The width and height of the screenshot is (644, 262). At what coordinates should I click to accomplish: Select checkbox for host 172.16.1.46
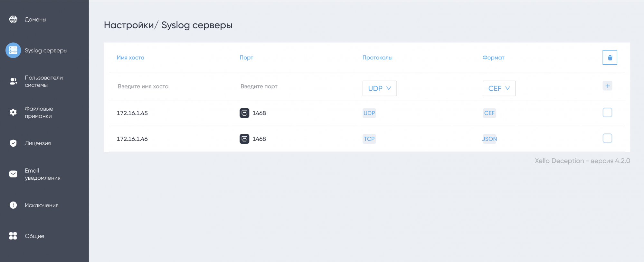[607, 139]
